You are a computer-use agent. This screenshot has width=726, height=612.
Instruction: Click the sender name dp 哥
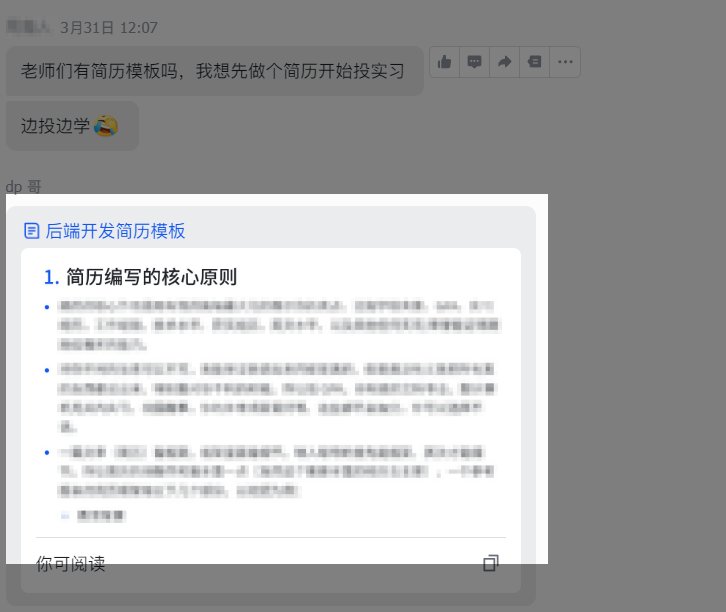[x=24, y=187]
